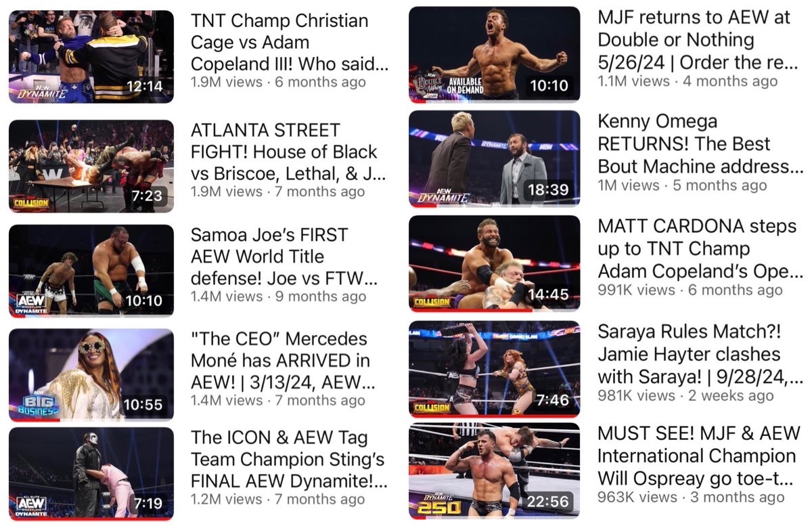Open the Saraya Rules Match thumbnail
This screenshot has height=526, width=812.
click(495, 368)
